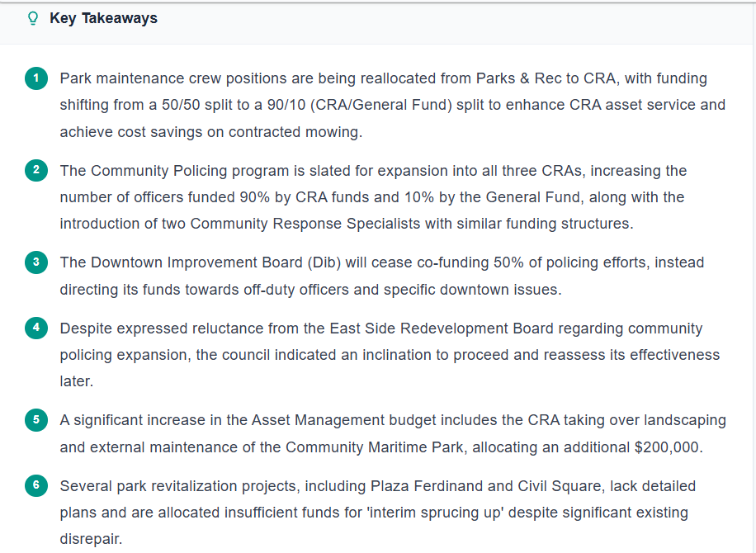The image size is (756, 553).
Task: Click the '$200,000' amount in takeaway five
Action: click(666, 447)
